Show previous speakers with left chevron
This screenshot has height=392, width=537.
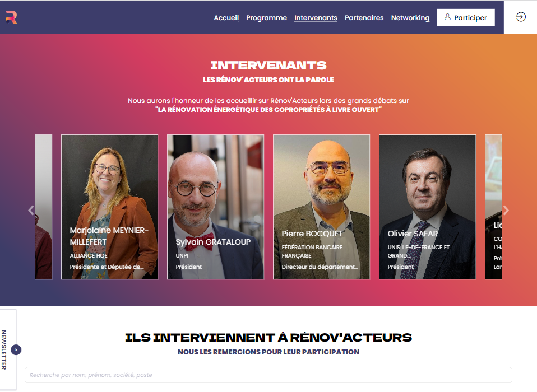coord(31,210)
